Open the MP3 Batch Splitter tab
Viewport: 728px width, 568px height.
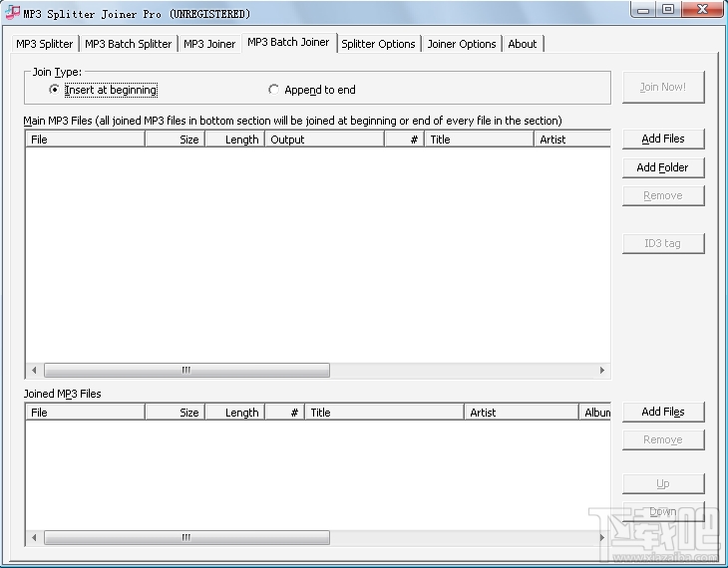click(x=128, y=44)
